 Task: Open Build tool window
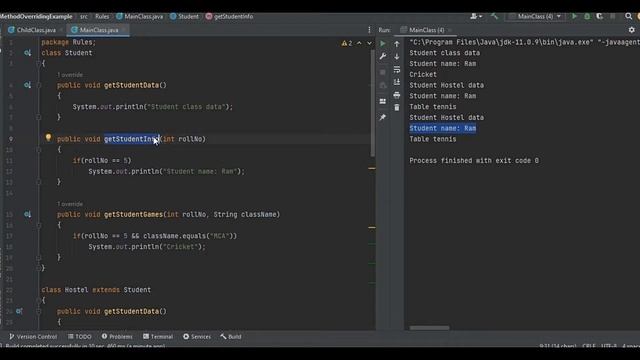coord(231,337)
